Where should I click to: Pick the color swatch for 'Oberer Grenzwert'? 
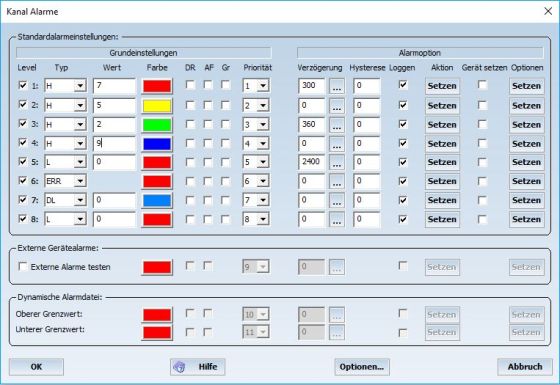click(x=157, y=315)
